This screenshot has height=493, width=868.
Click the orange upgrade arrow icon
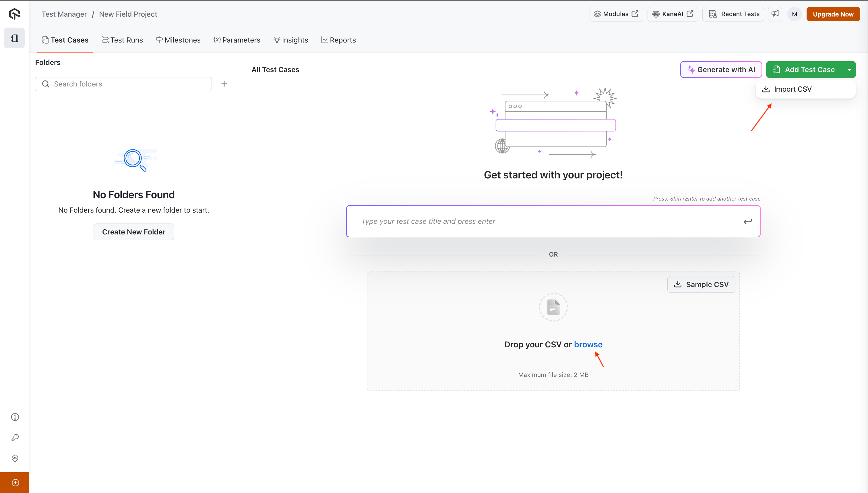pyautogui.click(x=15, y=482)
